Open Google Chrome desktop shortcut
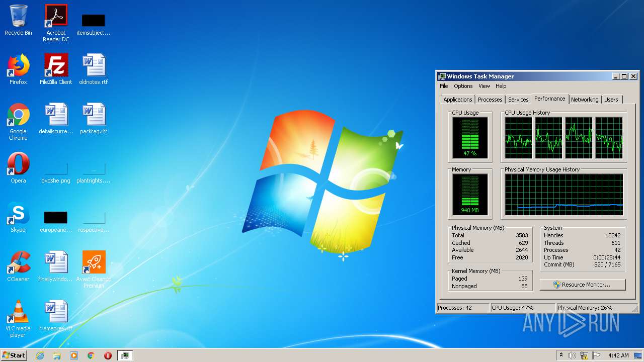The image size is (644, 362). [18, 122]
